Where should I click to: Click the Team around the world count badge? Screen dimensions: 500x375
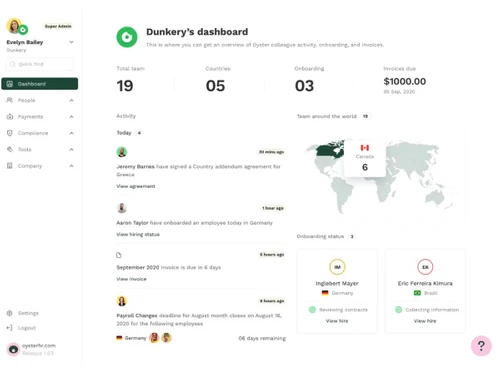point(365,116)
